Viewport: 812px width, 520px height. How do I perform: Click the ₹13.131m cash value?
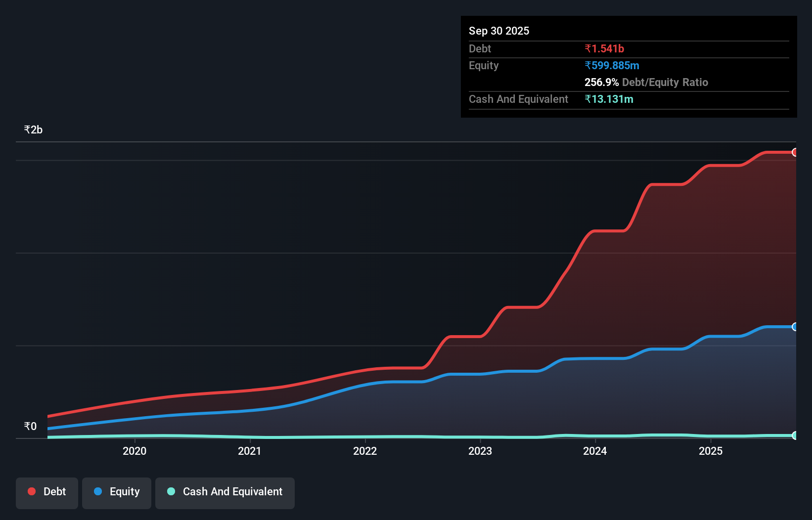click(609, 99)
